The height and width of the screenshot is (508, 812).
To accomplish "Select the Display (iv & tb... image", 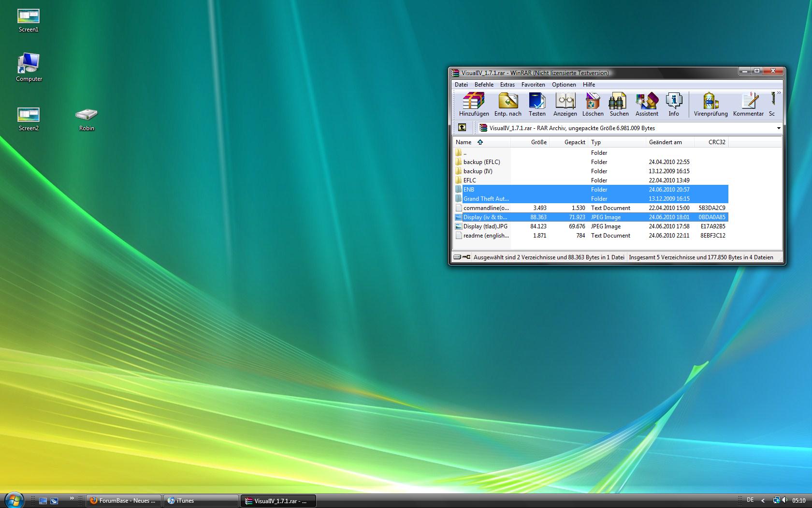I will coord(591,217).
